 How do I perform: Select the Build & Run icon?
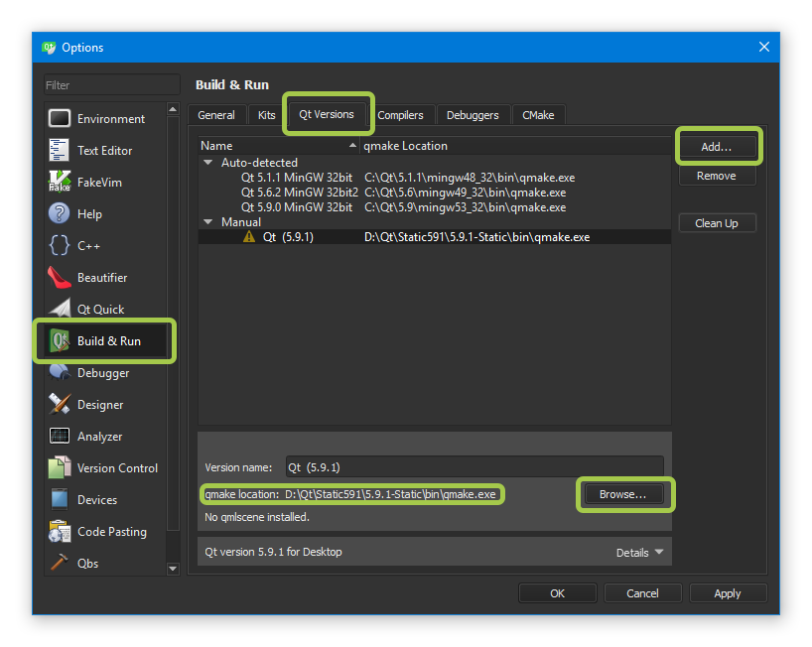coord(59,340)
